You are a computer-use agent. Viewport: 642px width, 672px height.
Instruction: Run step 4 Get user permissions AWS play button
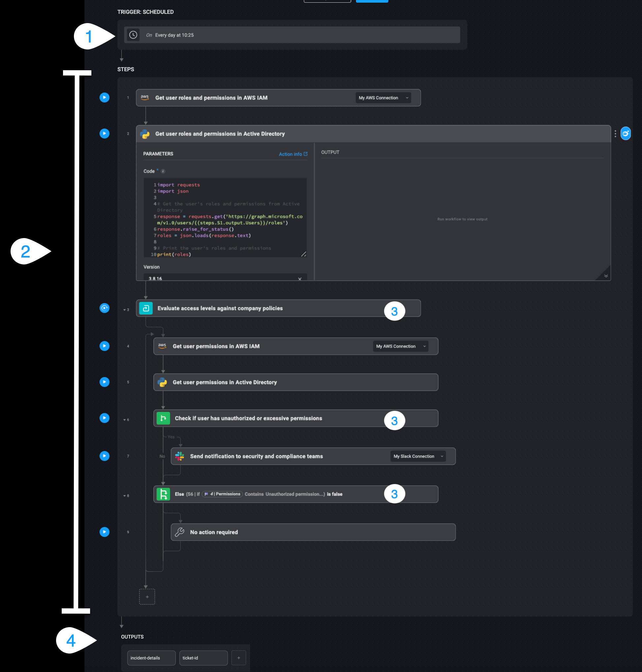[x=104, y=346]
